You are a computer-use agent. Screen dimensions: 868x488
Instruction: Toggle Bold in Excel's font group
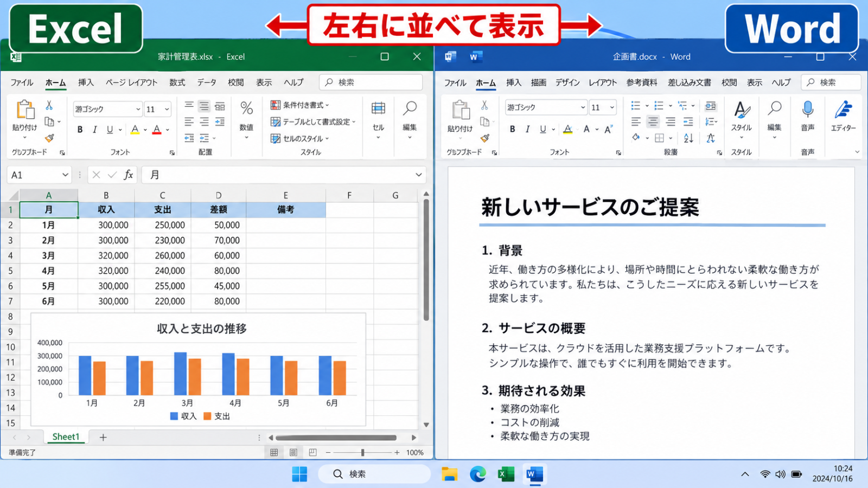[x=80, y=130]
